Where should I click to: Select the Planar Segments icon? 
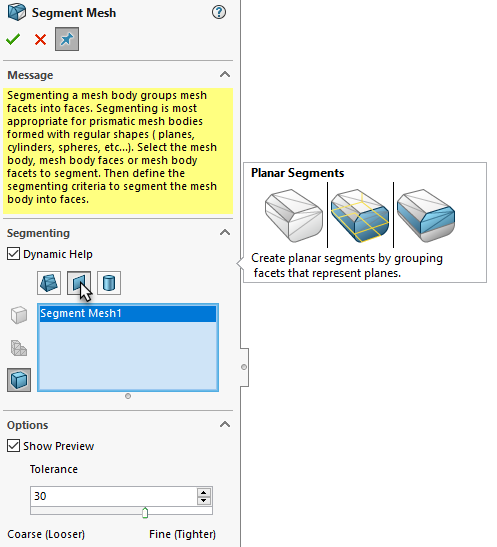pos(79,283)
